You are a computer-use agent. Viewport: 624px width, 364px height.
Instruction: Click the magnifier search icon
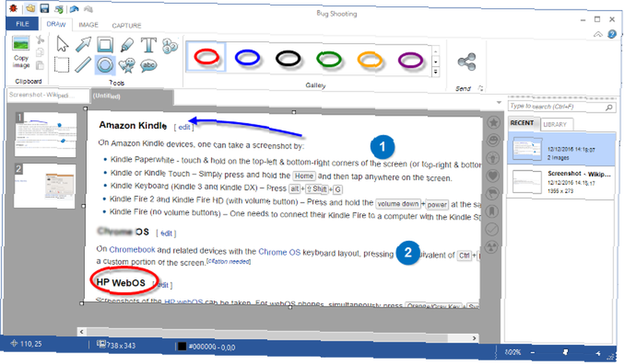(x=609, y=107)
